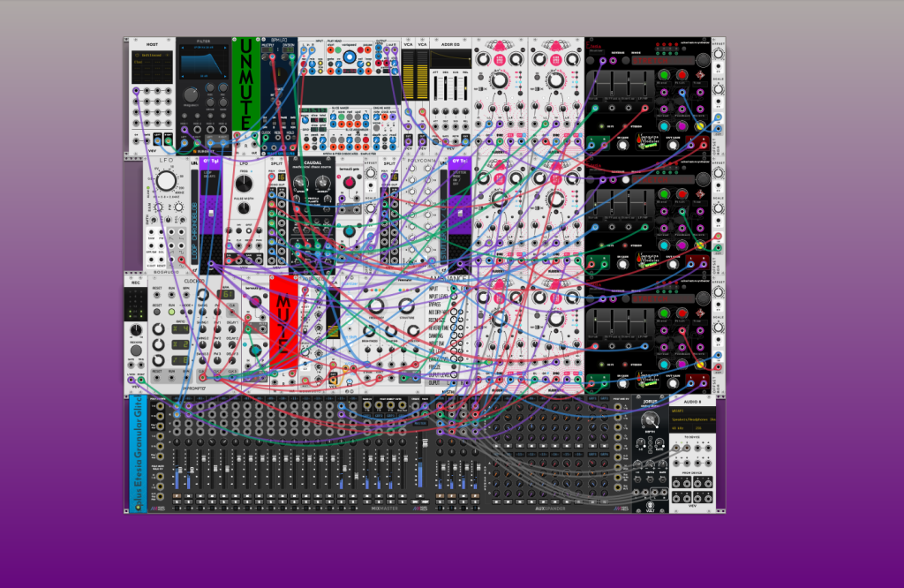Viewport: 904px width, 588px height.
Task: Click the HOST module plugin display
Action: 152,67
